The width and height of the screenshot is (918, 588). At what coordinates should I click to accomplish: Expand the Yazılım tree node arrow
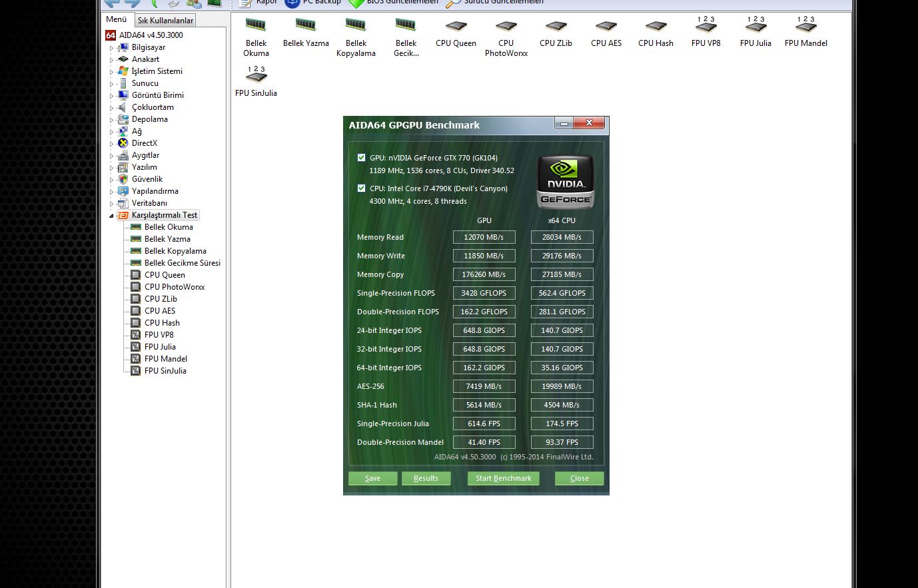point(112,168)
